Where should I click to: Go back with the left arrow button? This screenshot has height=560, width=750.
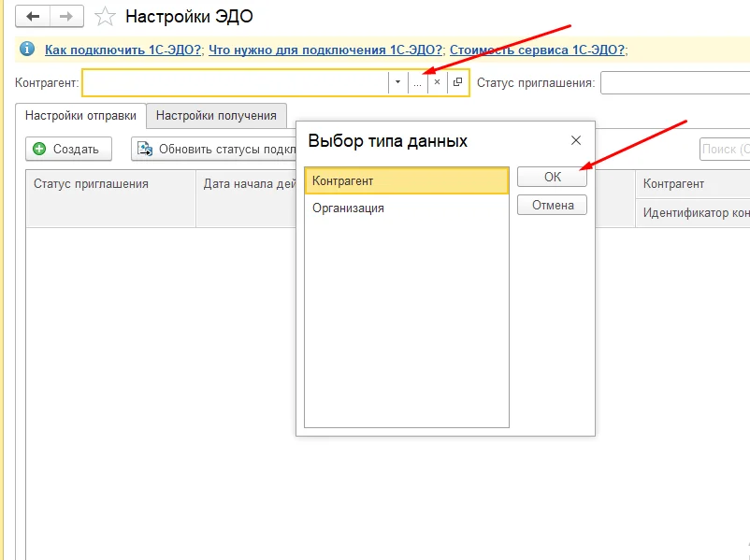tap(33, 17)
